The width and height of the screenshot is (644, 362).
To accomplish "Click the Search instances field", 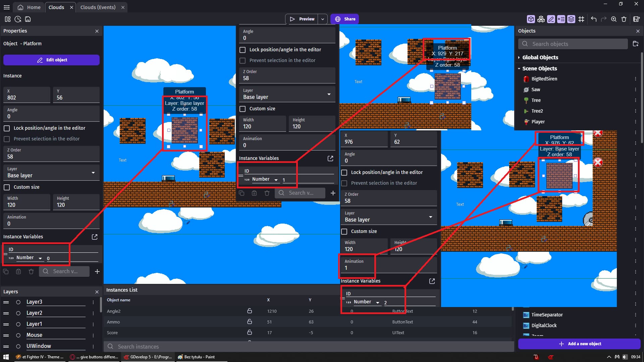I will [309, 347].
